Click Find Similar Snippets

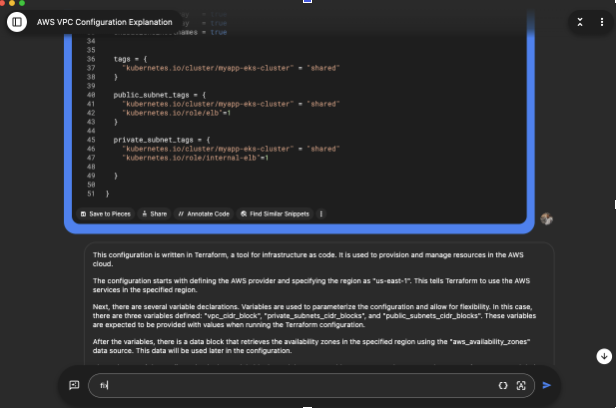click(x=275, y=213)
